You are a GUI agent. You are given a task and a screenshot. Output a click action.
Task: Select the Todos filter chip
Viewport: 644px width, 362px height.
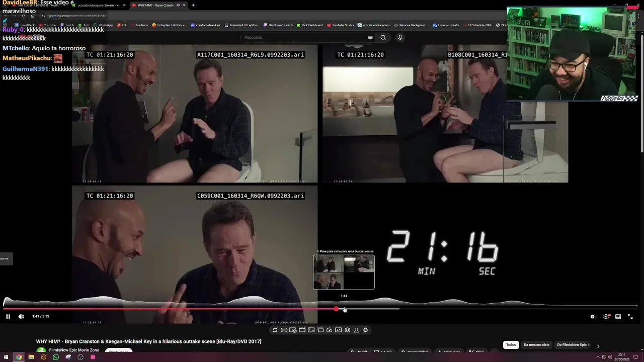[x=511, y=345]
